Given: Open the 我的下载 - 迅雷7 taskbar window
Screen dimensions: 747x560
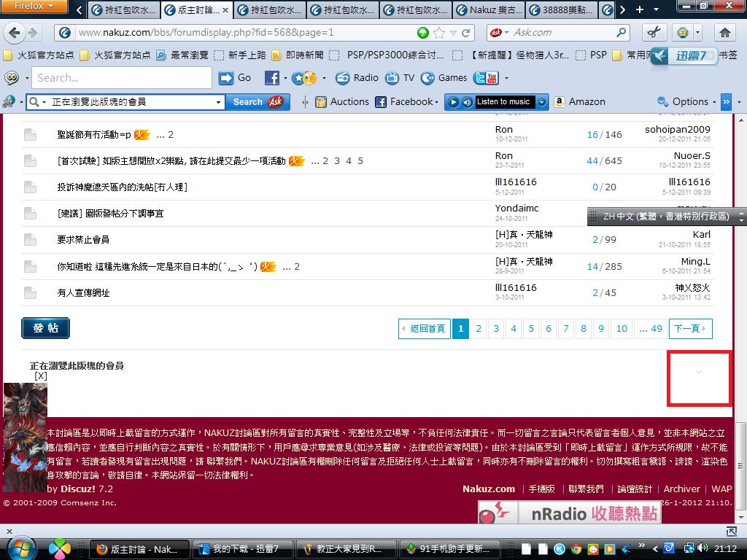Looking at the screenshot, I should click(x=243, y=549).
